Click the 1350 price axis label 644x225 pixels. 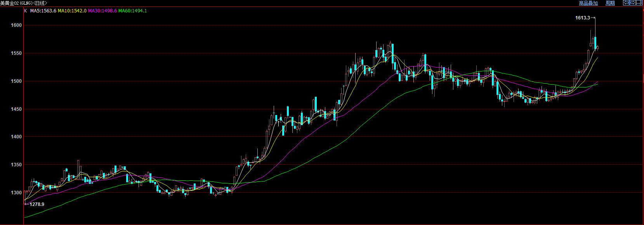tap(16, 165)
